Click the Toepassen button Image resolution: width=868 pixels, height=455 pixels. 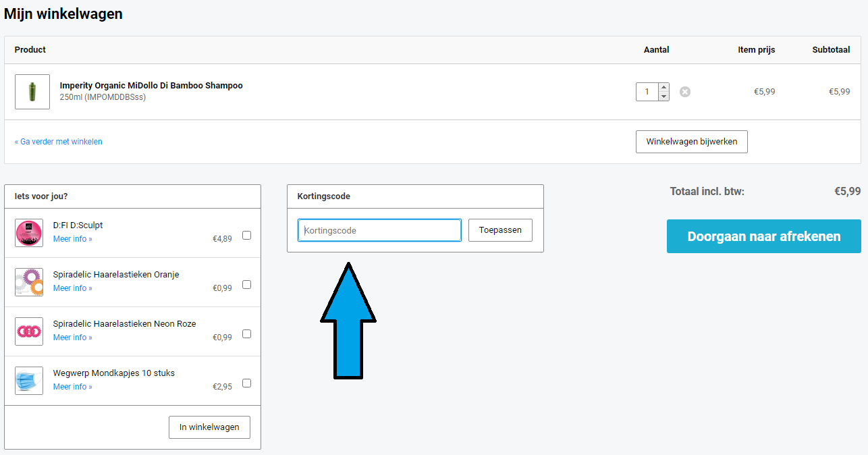click(x=500, y=230)
